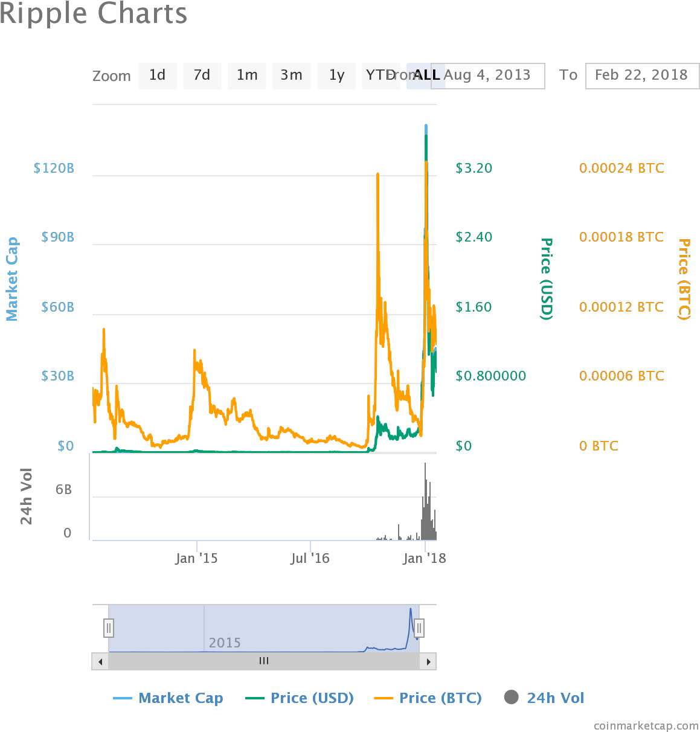The height and width of the screenshot is (732, 700).
Task: Click the 2015 label in the navigator strip
Action: point(226,642)
